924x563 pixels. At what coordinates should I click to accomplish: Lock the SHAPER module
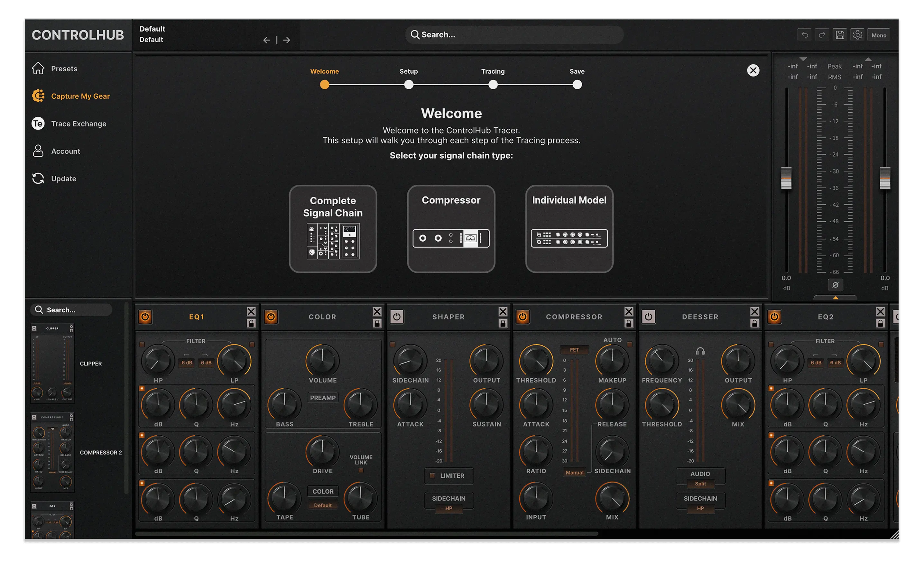(503, 323)
